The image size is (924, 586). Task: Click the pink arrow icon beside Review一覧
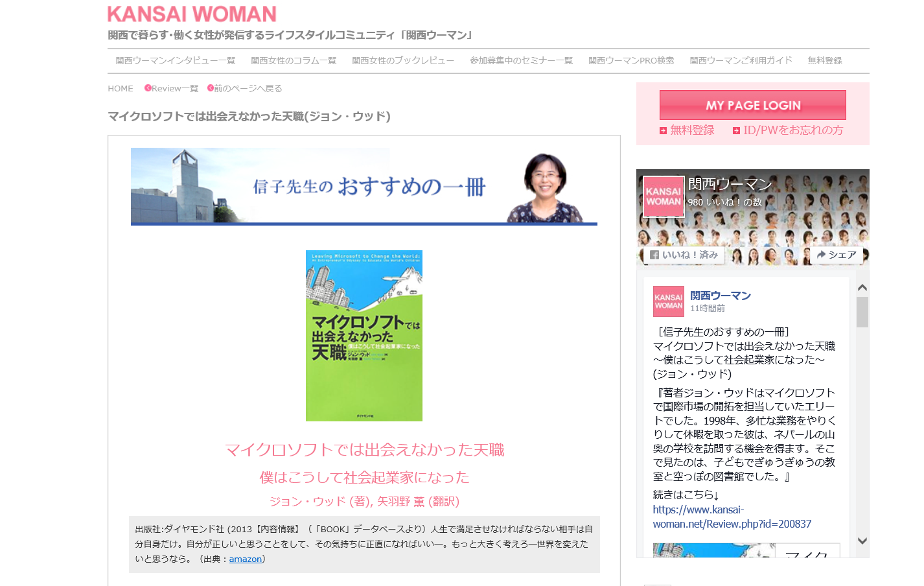tap(148, 88)
